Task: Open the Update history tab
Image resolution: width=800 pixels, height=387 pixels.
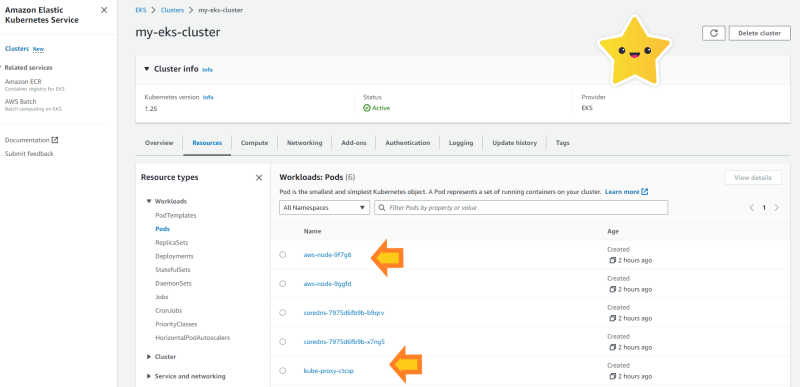Action: 514,143
